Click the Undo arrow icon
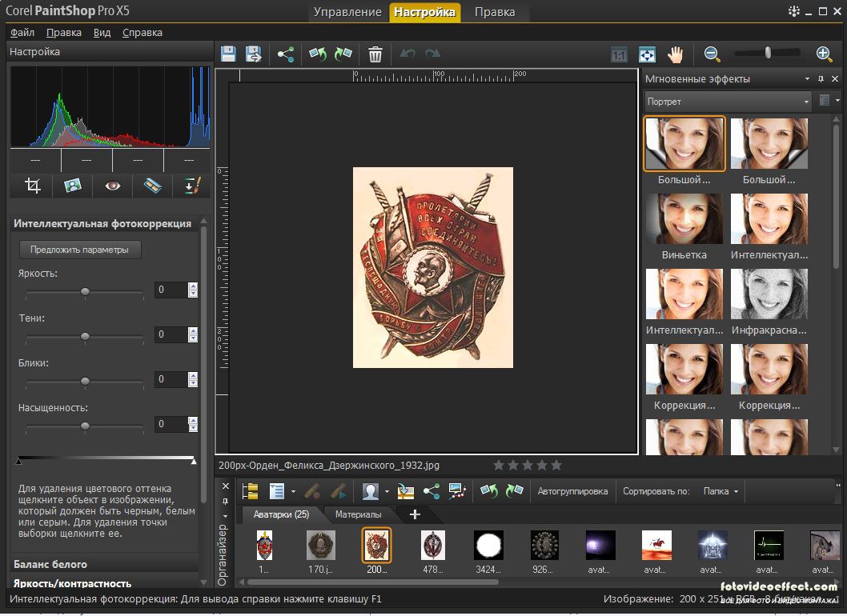The image size is (847, 616). pyautogui.click(x=407, y=53)
